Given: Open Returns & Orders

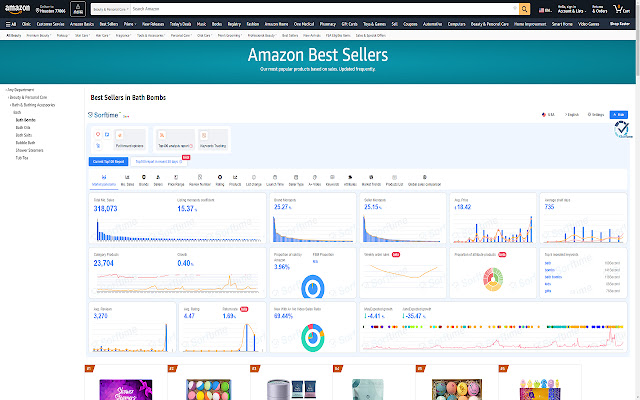Looking at the screenshot, I should pos(600,9).
